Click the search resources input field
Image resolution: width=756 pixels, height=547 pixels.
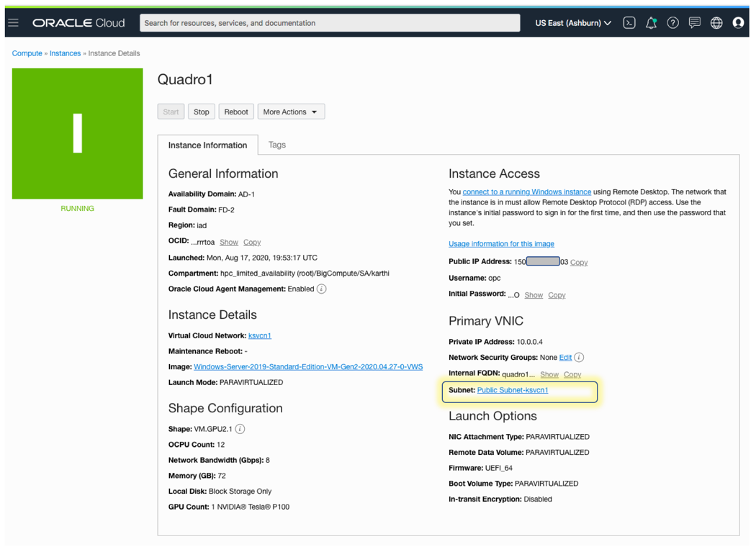(x=329, y=22)
